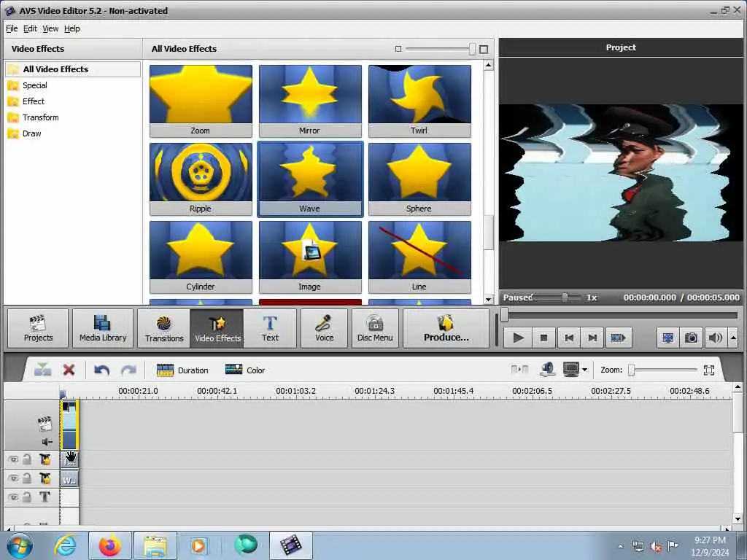Select the Transform folder
This screenshot has width=747, height=560.
pos(41,117)
